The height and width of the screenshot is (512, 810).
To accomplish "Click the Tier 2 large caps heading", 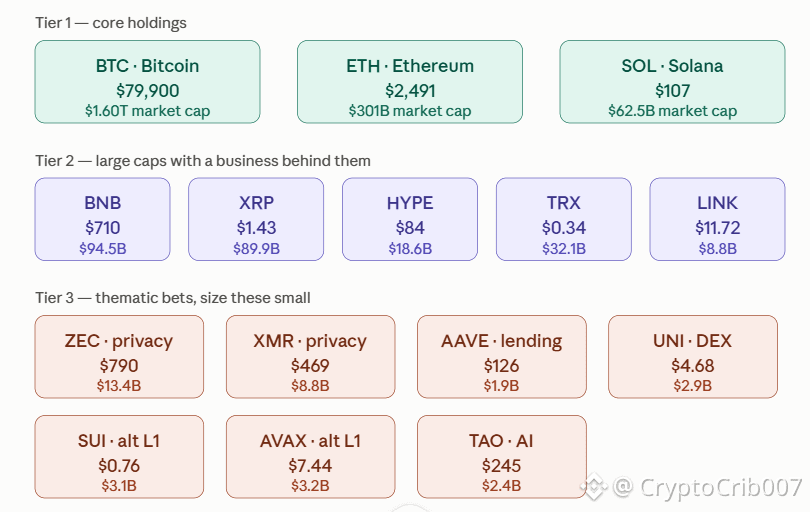I will point(202,161).
